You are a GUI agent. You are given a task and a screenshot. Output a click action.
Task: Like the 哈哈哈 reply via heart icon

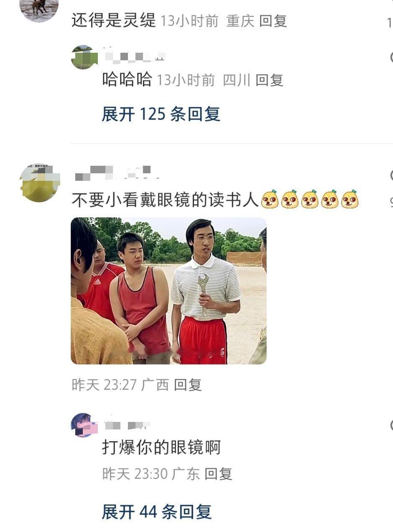click(x=391, y=57)
